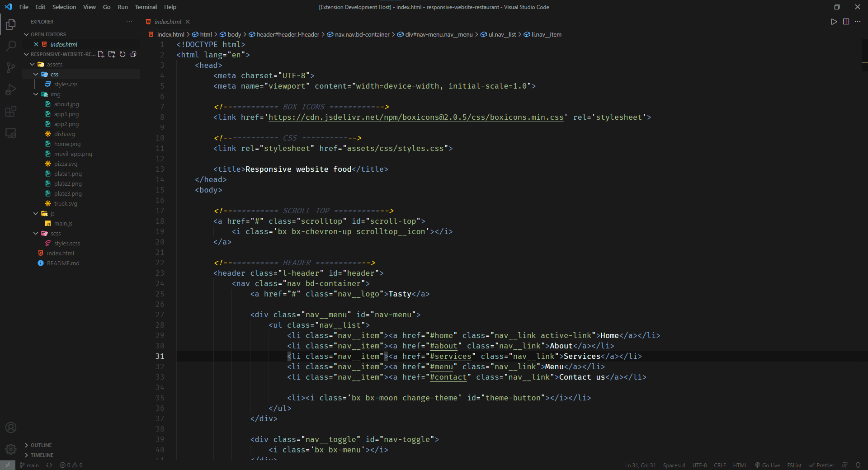Change language mode from HTML
This screenshot has width=868, height=470.
[x=740, y=465]
